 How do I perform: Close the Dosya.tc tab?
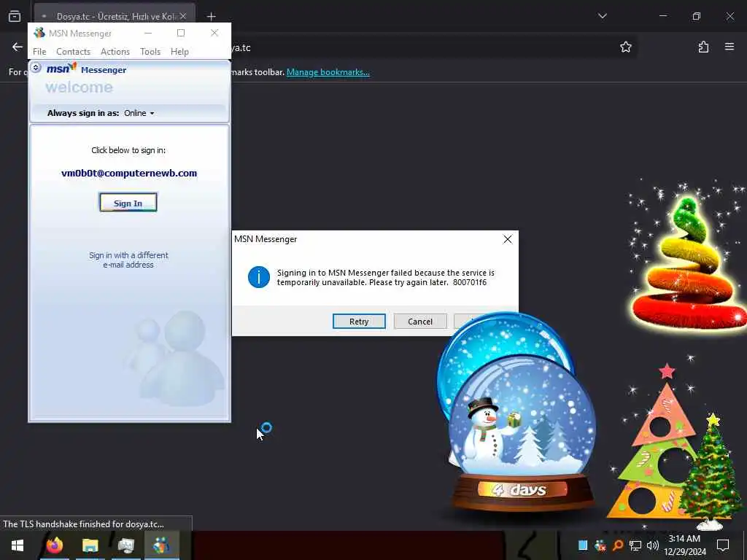pyautogui.click(x=183, y=16)
